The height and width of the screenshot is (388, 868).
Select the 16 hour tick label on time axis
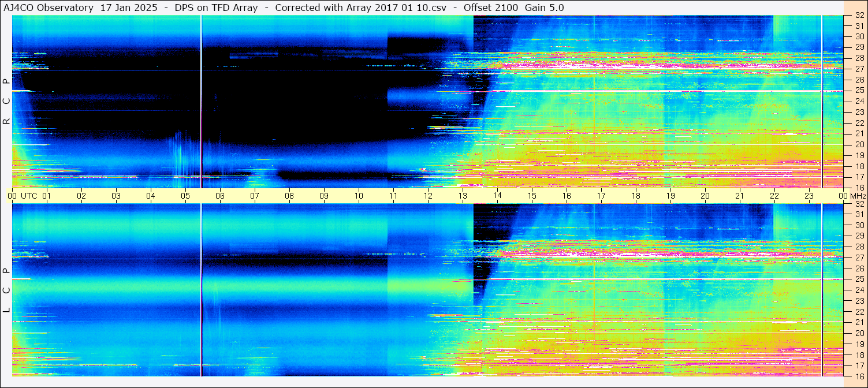click(567, 196)
